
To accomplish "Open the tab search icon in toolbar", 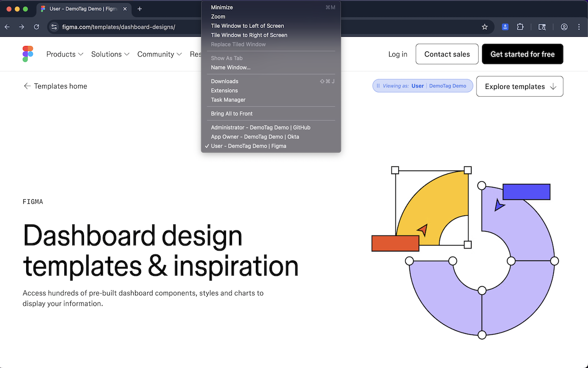I will point(542,27).
